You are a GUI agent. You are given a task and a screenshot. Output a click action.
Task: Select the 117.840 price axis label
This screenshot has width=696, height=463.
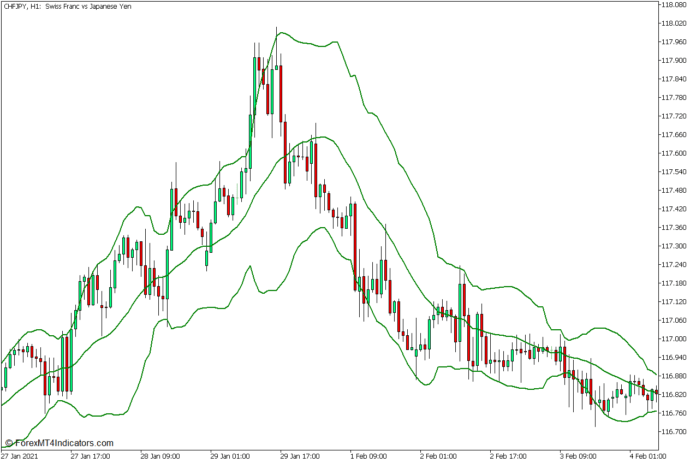click(676, 79)
